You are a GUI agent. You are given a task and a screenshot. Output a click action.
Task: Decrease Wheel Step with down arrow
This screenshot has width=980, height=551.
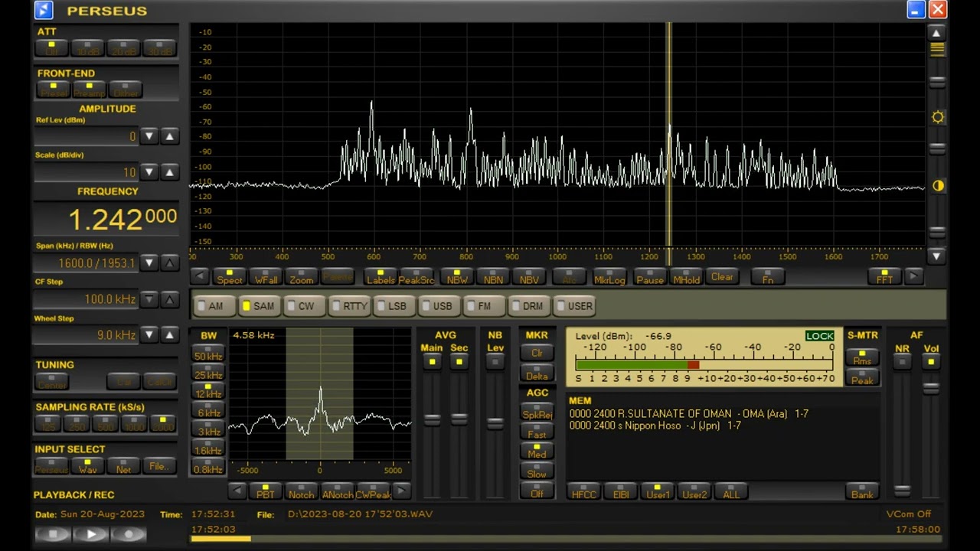(x=149, y=334)
